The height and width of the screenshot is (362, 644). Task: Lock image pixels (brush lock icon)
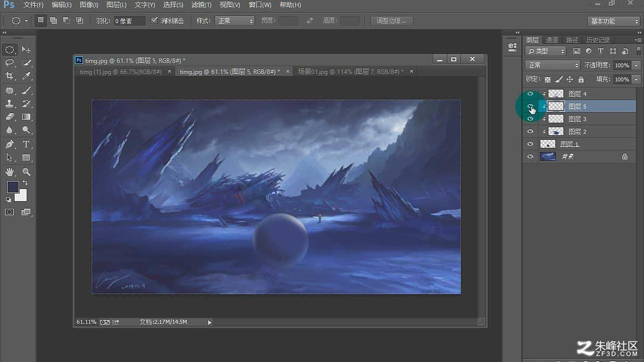pos(558,79)
